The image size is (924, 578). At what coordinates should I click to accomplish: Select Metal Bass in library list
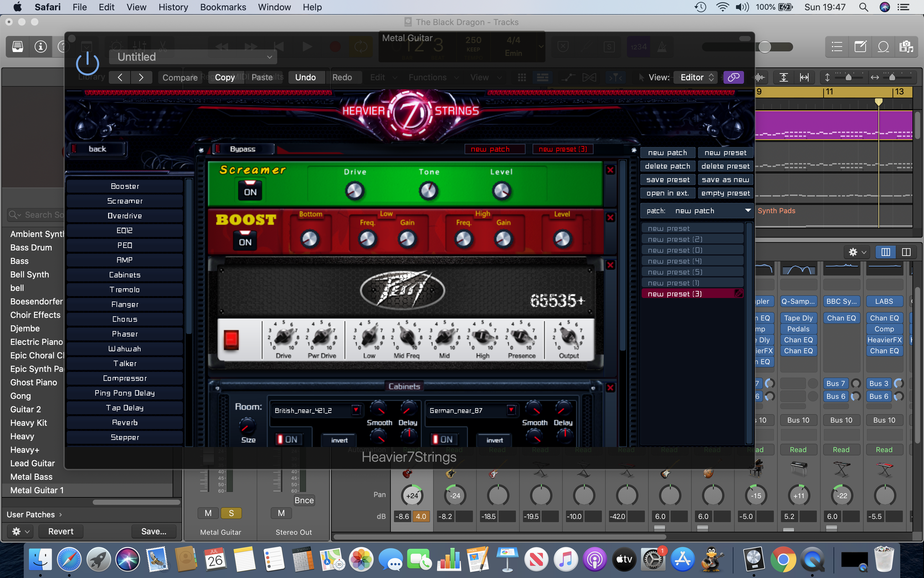click(31, 477)
